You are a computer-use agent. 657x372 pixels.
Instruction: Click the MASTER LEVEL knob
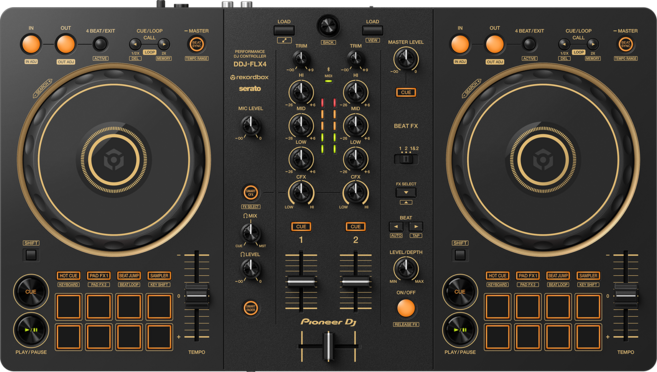pos(406,59)
